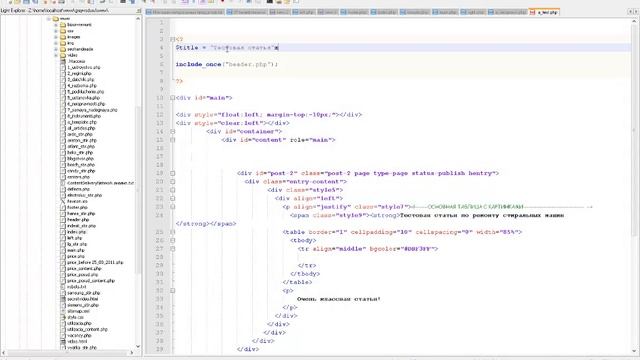Expand the video folder node
Viewport: 640px width, 360px height.
pos(56,55)
